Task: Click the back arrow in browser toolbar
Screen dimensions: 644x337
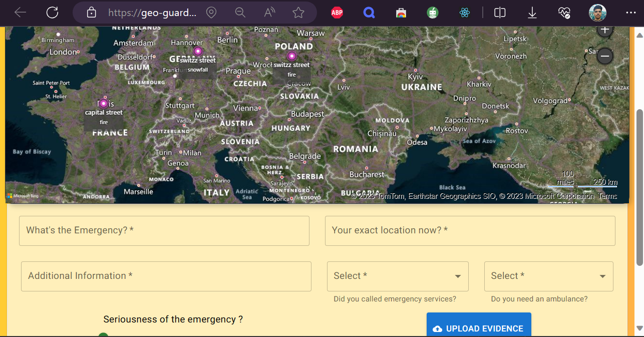Action: (x=21, y=13)
